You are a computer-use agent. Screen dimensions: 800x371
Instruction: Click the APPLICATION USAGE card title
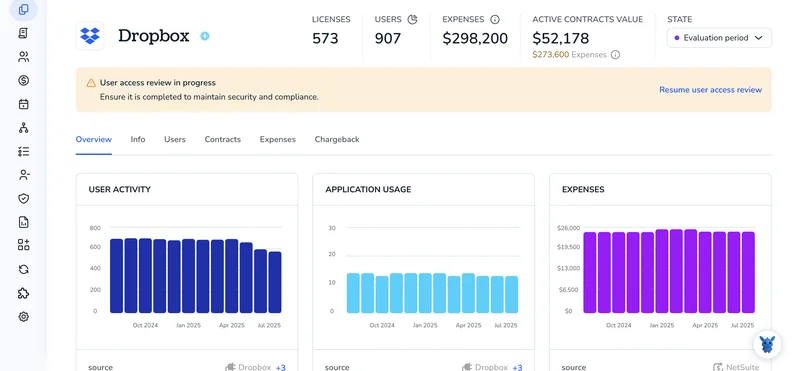tap(368, 189)
